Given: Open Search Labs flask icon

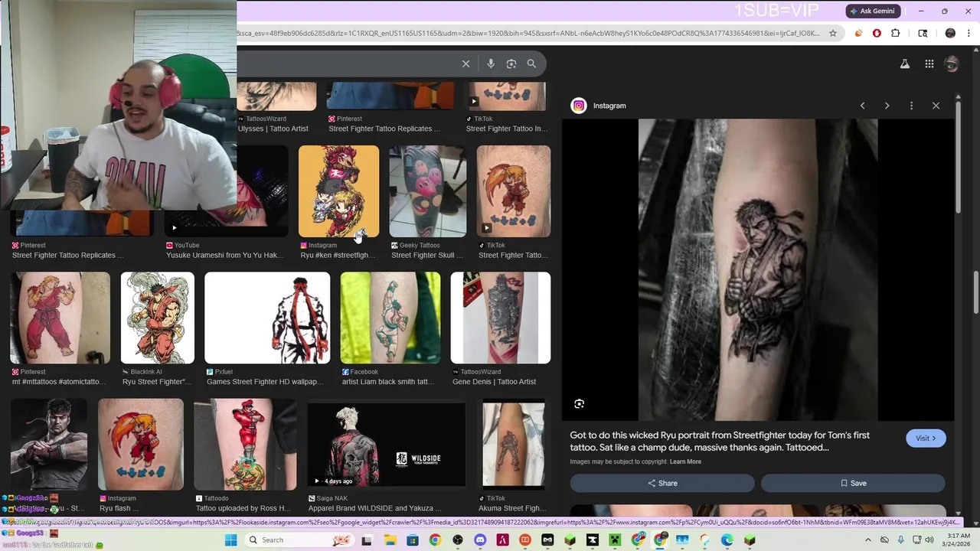Looking at the screenshot, I should pos(905,64).
